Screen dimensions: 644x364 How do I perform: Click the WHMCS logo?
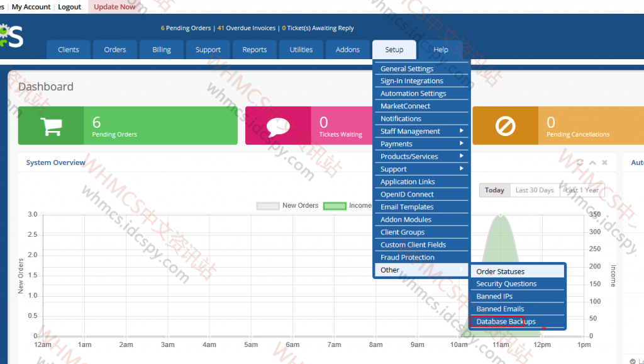point(11,36)
